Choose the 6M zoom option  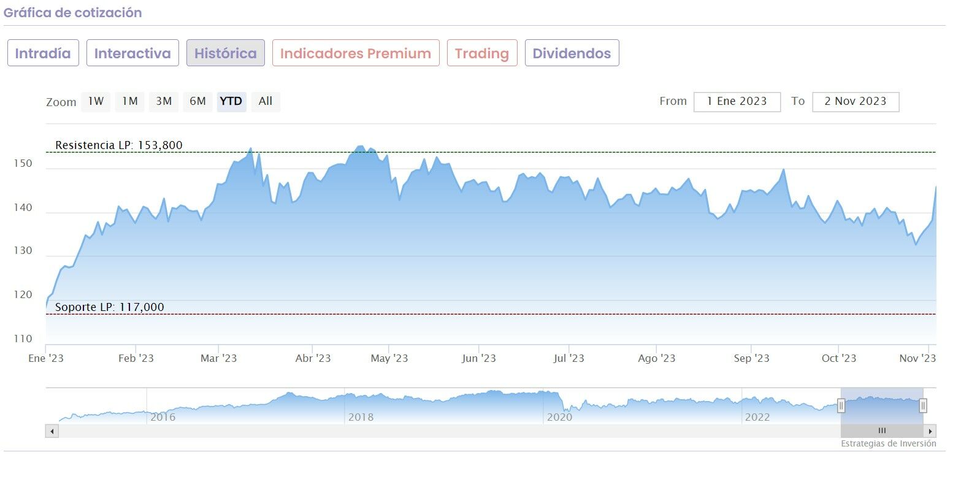pyautogui.click(x=197, y=101)
